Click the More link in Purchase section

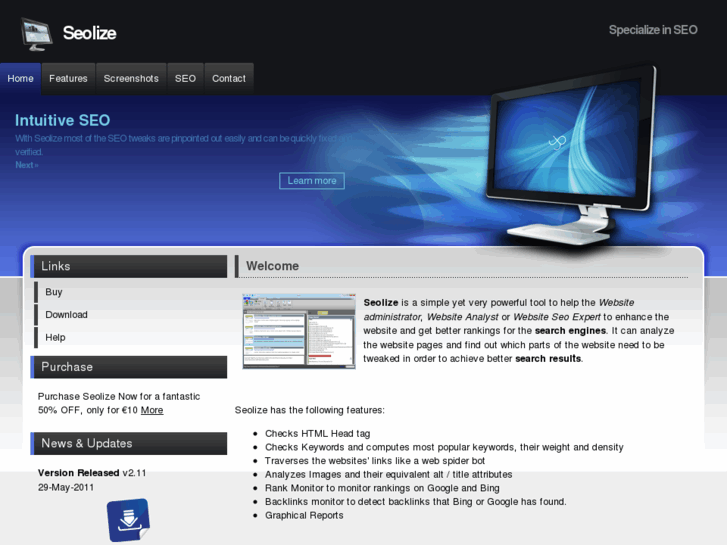(152, 410)
